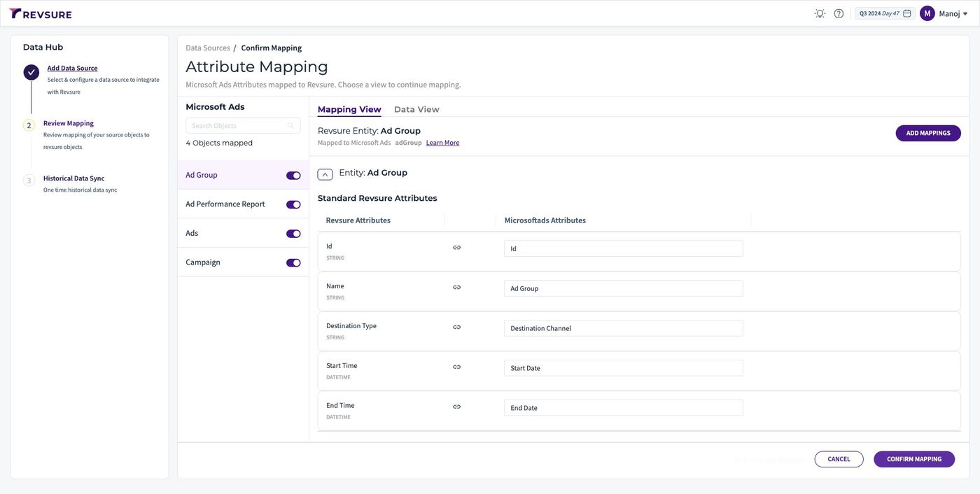Click the Revsure logo

coord(41,13)
